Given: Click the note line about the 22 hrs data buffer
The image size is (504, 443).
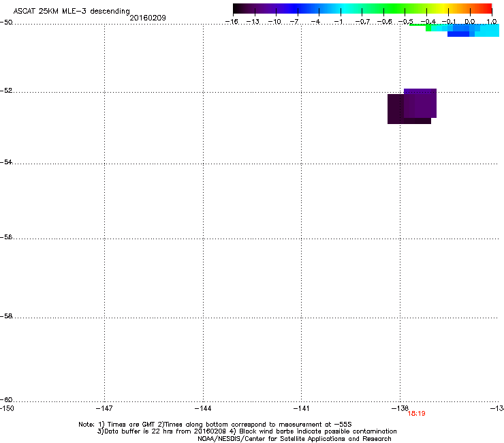Looking at the screenshot, I should (x=247, y=431).
